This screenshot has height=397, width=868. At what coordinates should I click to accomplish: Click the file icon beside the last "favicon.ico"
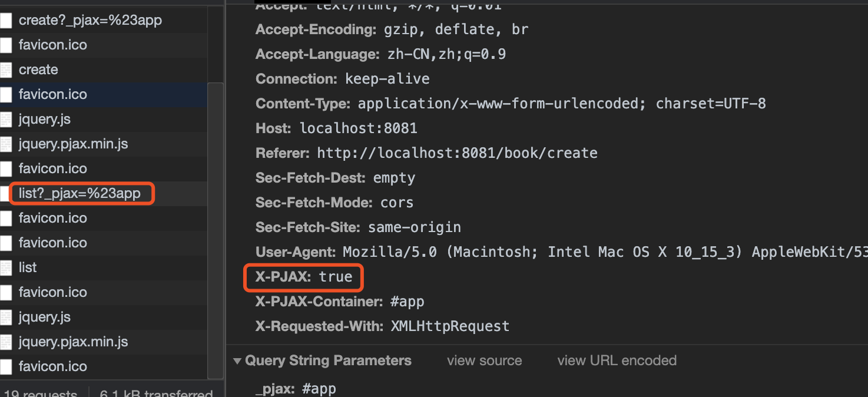point(6,366)
